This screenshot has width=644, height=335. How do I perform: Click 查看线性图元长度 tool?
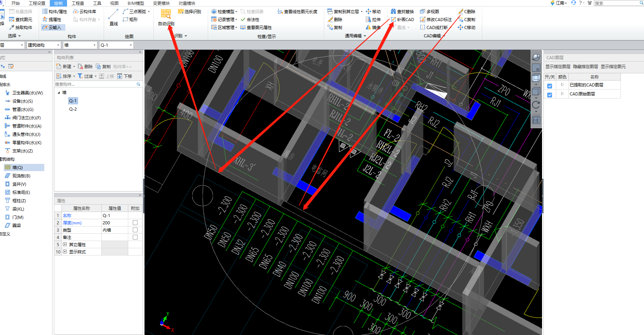pos(298,11)
